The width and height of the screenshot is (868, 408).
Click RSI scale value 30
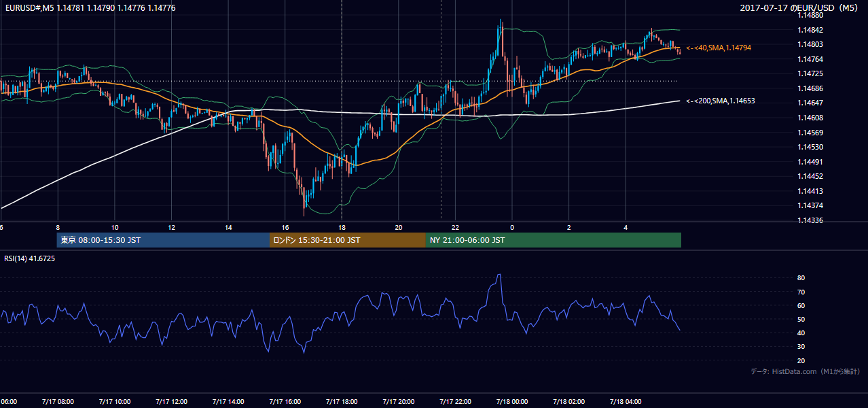click(x=801, y=347)
